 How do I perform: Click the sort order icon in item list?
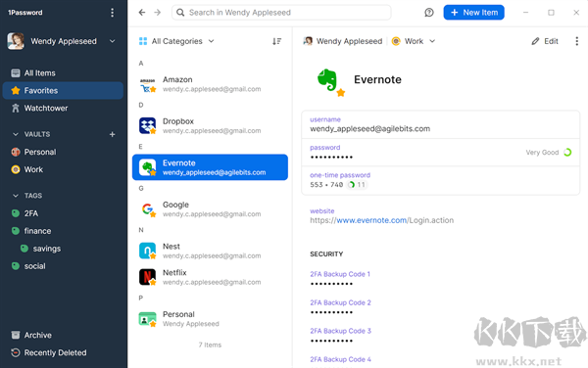[276, 41]
